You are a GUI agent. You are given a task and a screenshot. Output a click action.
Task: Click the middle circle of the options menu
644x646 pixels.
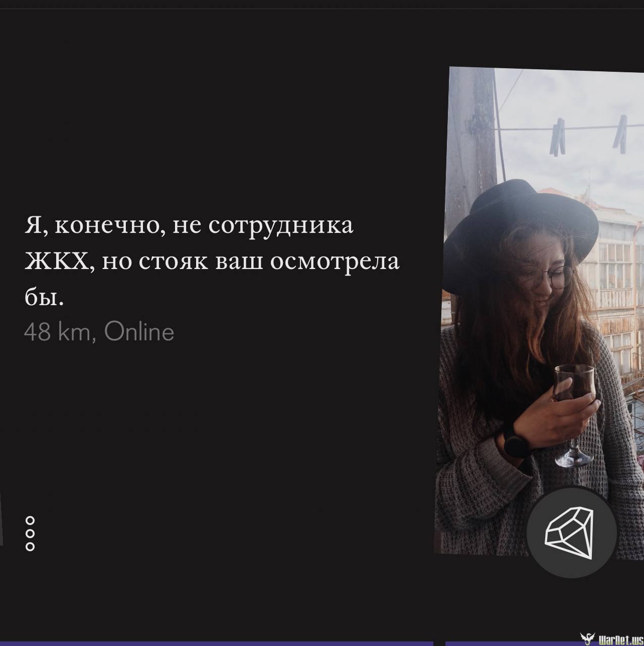(30, 533)
